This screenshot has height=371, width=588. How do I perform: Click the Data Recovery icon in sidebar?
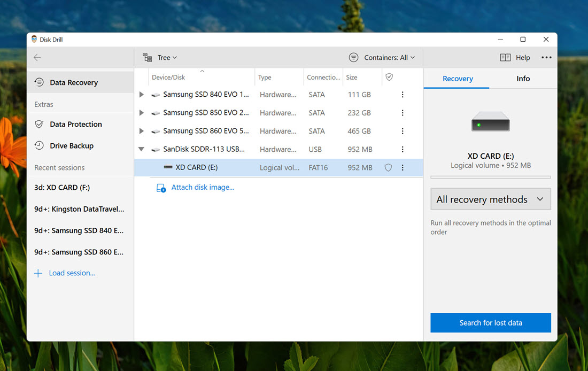tap(39, 82)
